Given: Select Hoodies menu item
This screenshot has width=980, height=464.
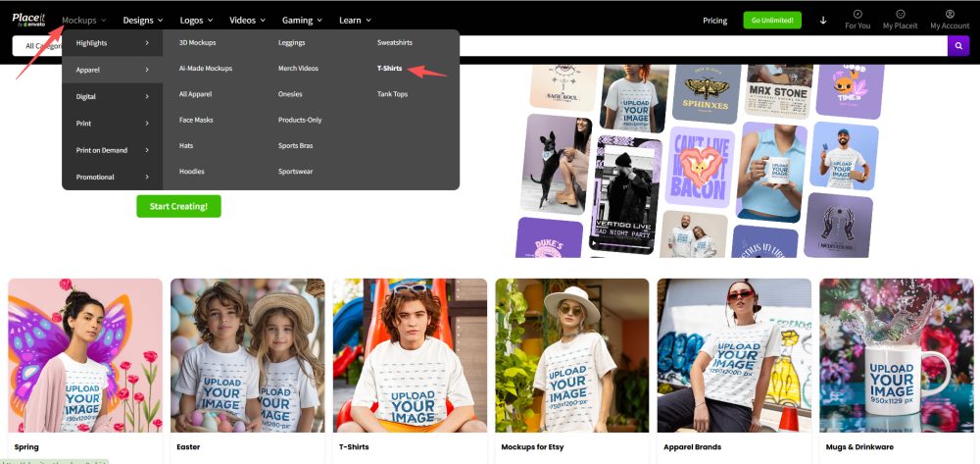Looking at the screenshot, I should tap(192, 171).
